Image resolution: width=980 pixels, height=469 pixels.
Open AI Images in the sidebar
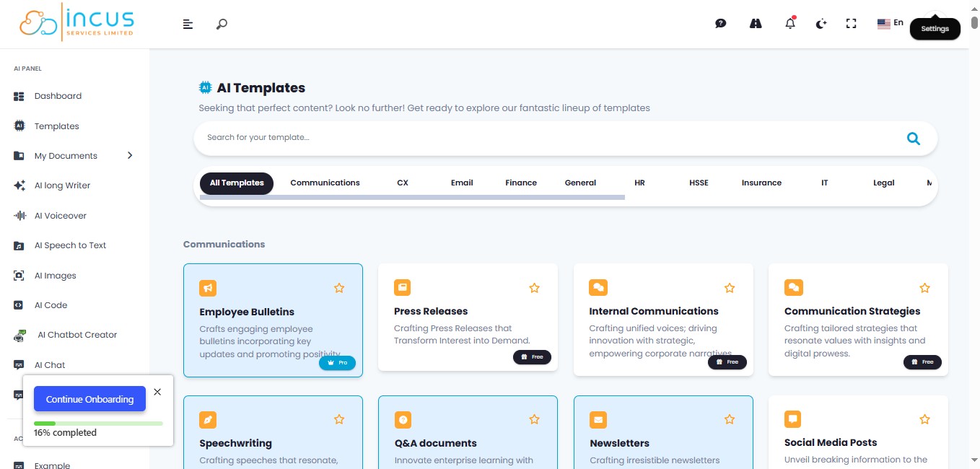coord(55,276)
